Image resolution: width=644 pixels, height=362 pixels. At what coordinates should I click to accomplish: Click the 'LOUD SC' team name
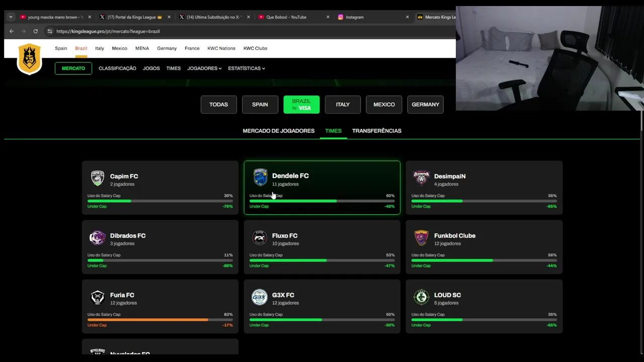pyautogui.click(x=447, y=295)
